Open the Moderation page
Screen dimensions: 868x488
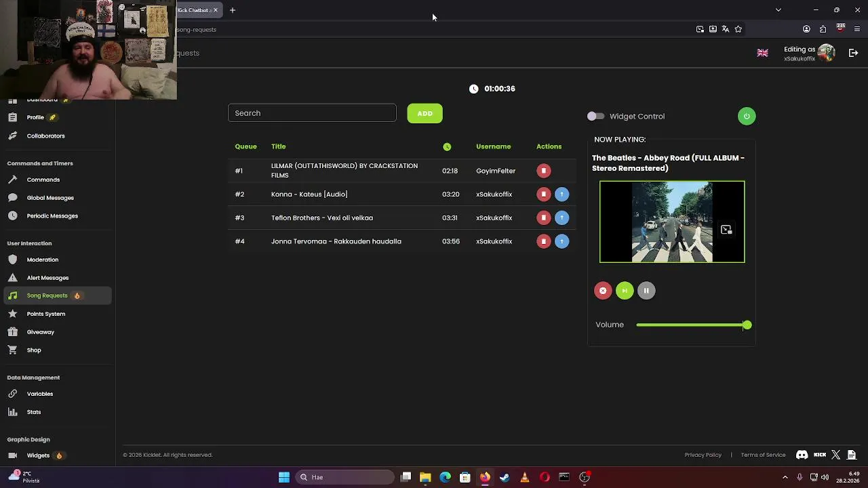(x=42, y=260)
